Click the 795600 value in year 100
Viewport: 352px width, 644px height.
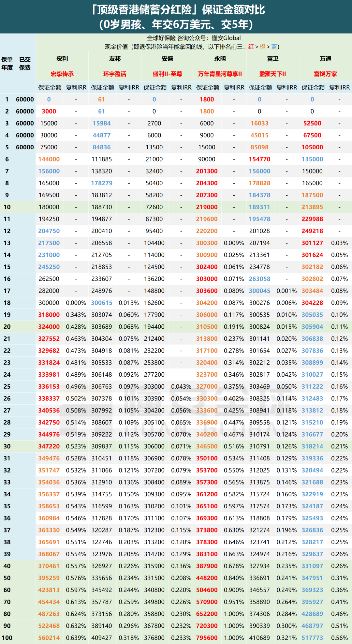pos(207,638)
